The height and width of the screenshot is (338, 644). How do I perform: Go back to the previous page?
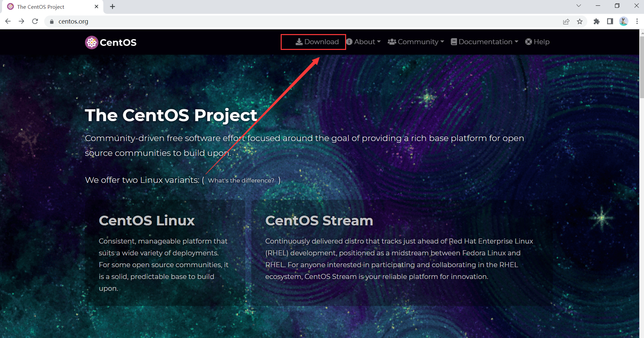8,21
